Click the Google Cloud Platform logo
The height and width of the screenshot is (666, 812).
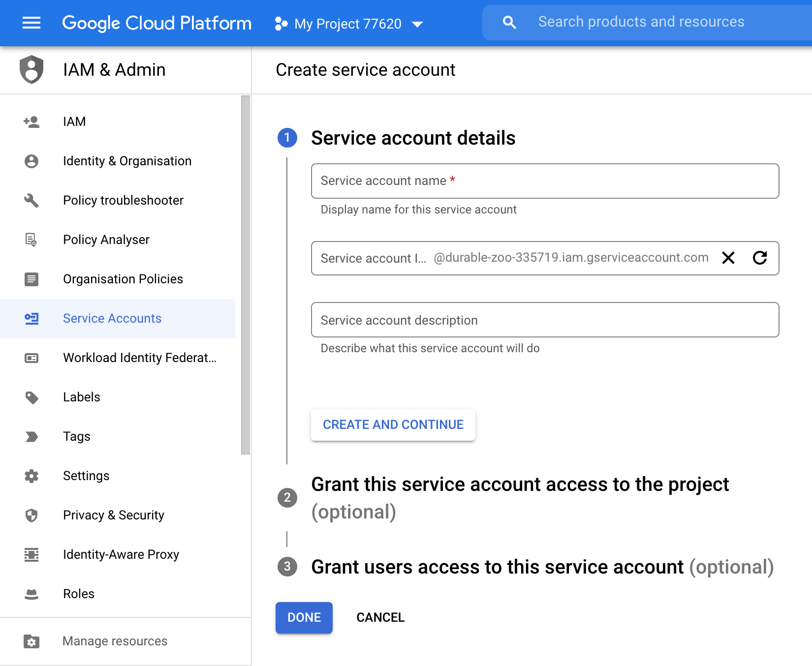[x=156, y=23]
